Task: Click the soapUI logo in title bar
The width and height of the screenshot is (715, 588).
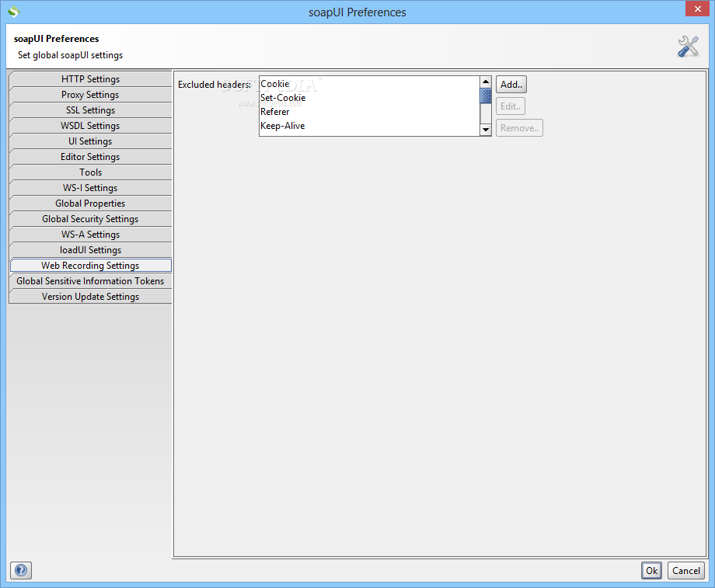Action: coord(14,12)
